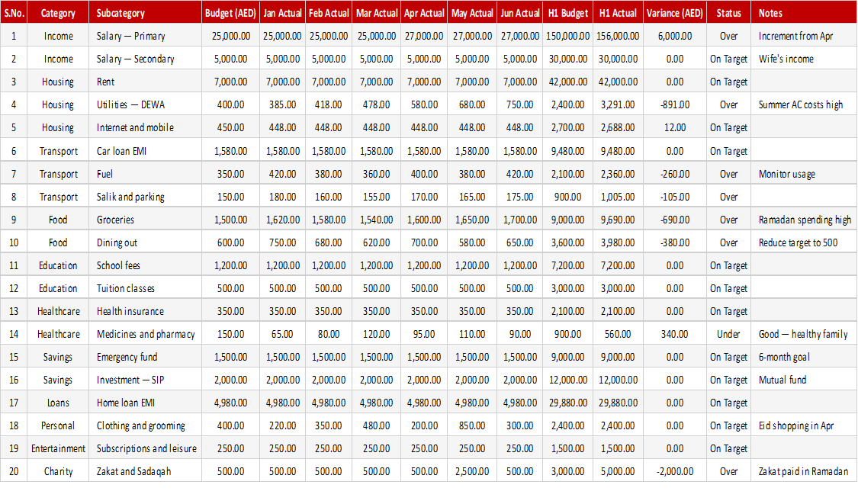The height and width of the screenshot is (504, 858).
Task: Select the Emergency fund cell
Action: click(145, 358)
